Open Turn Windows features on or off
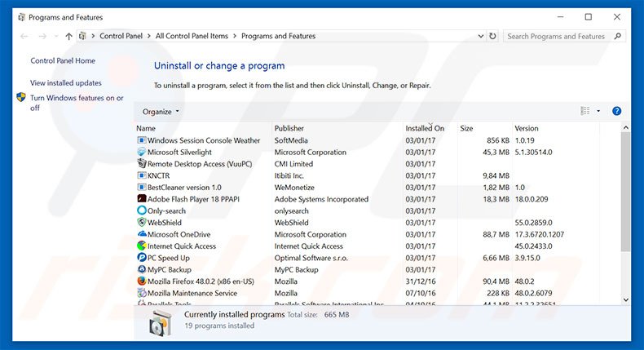This screenshot has width=644, height=350. point(77,103)
